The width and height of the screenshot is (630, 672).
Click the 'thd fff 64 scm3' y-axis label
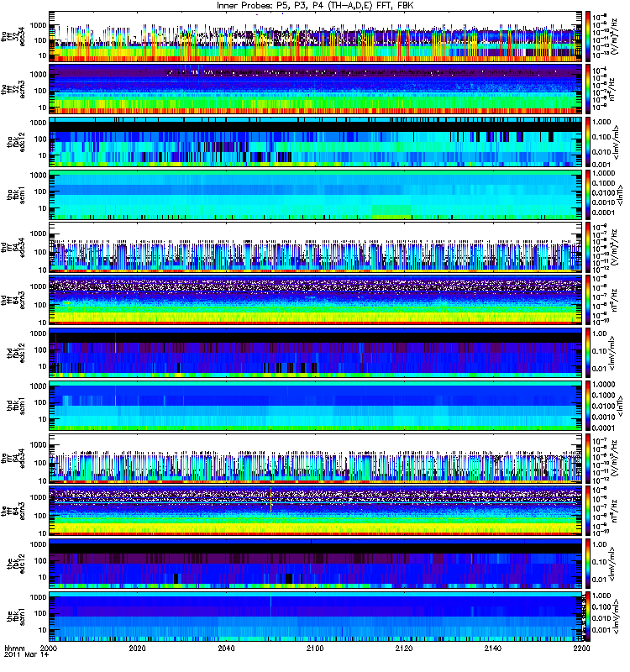click(13, 300)
